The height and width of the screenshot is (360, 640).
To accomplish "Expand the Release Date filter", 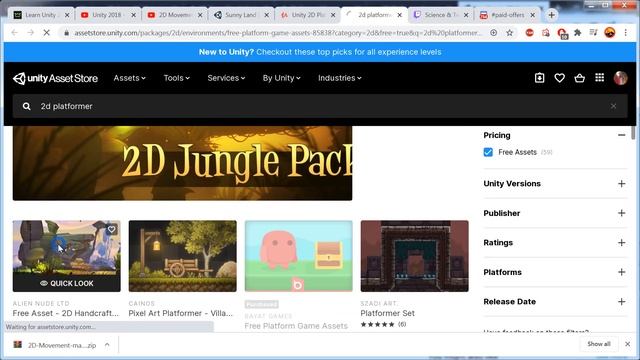I will pyautogui.click(x=621, y=302).
